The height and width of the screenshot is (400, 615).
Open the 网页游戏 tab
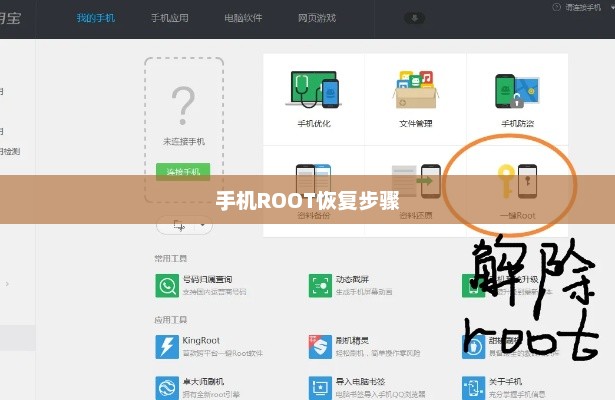[317, 18]
